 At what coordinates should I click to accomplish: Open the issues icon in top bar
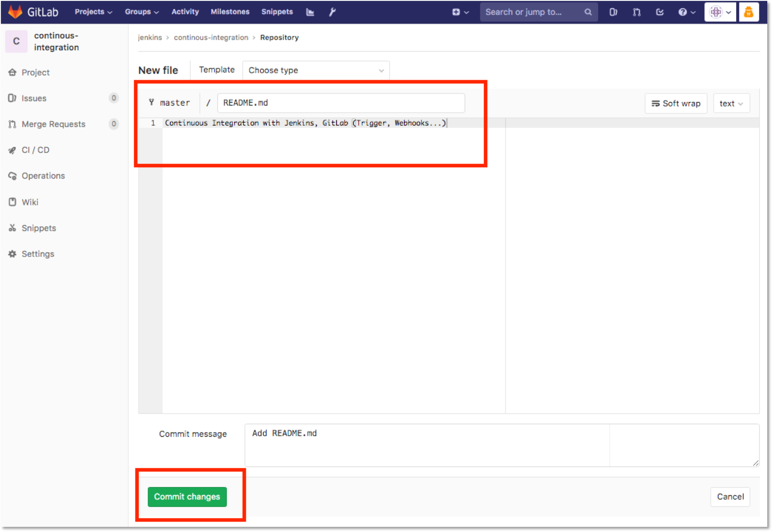613,12
